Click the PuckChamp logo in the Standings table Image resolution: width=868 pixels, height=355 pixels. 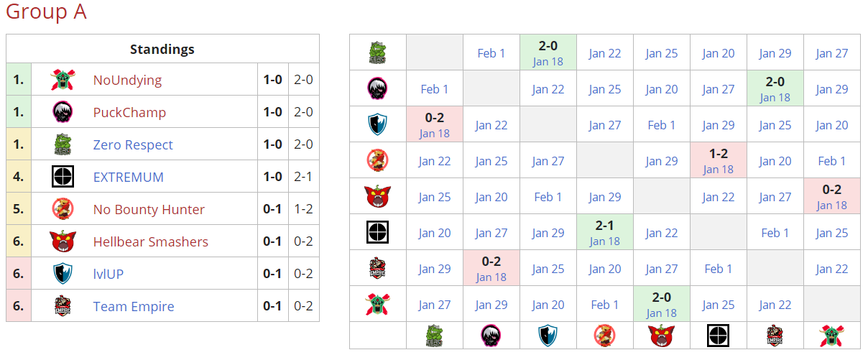[x=63, y=112]
